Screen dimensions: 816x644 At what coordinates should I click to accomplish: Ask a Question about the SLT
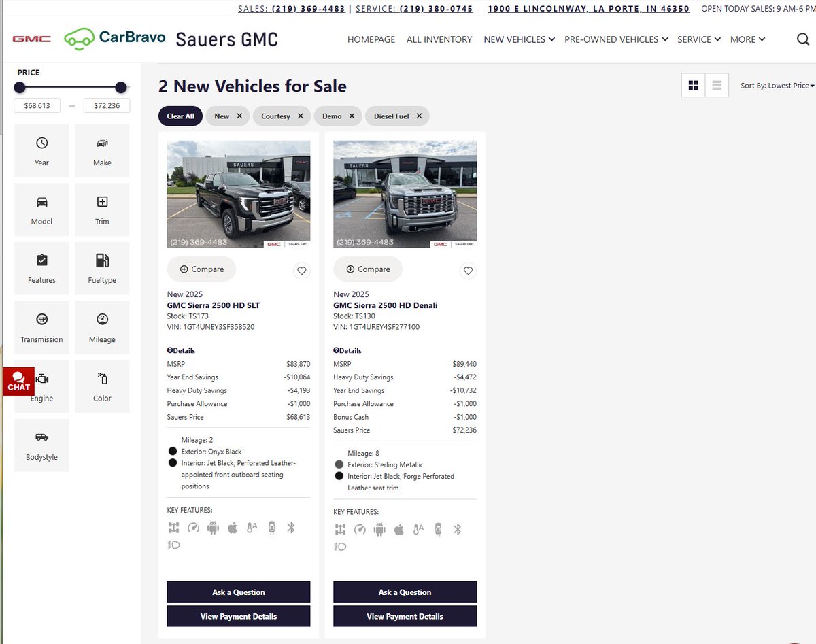tap(239, 592)
